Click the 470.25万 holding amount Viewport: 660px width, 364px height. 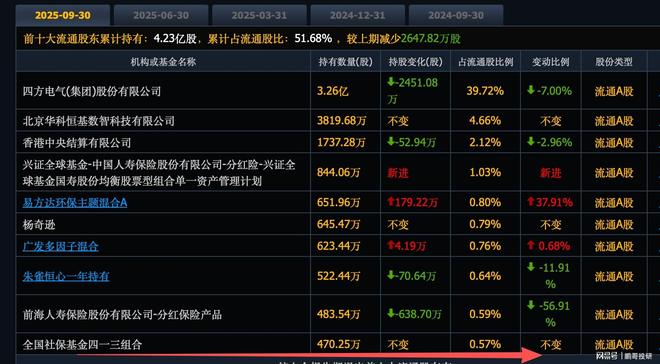339,345
